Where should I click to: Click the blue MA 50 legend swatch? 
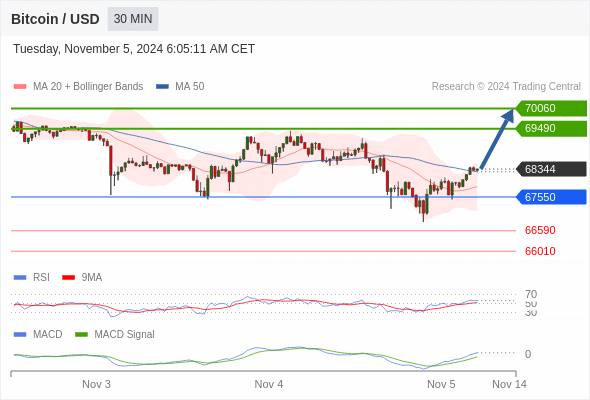coord(162,87)
